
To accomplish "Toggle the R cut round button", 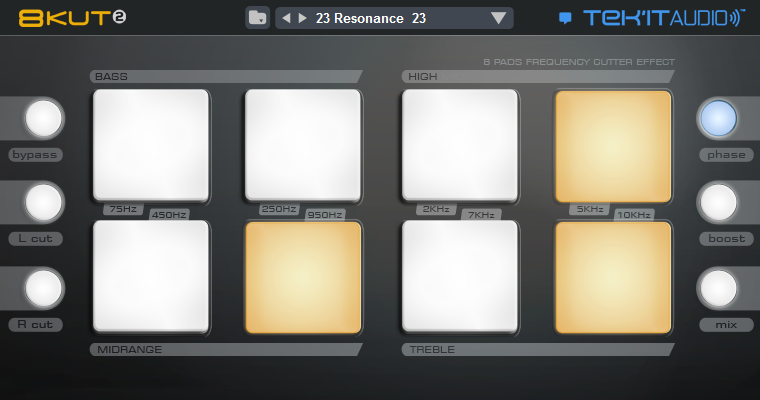I will pos(44,288).
